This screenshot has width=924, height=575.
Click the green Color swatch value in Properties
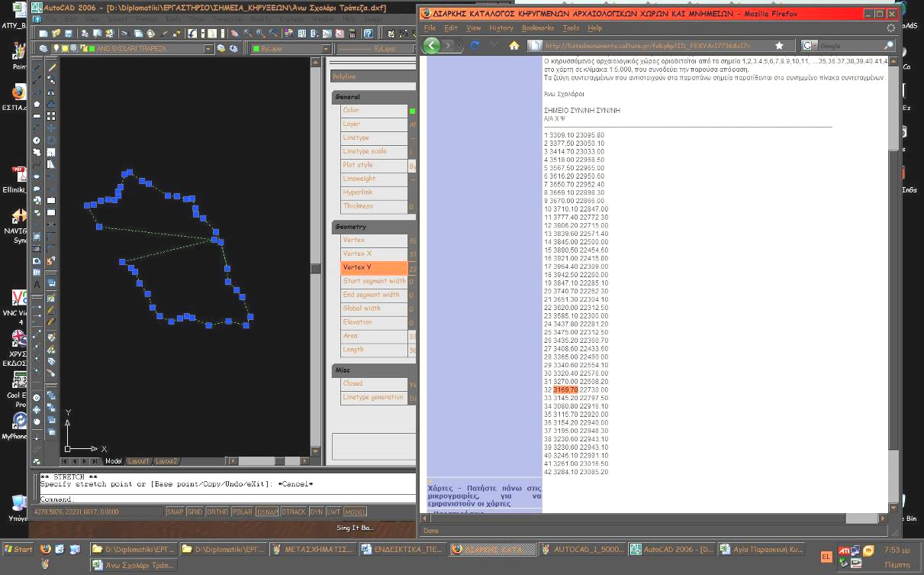[x=412, y=111]
